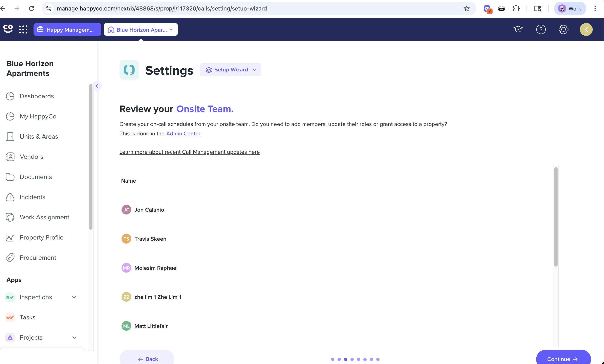Image resolution: width=604 pixels, height=364 pixels.
Task: Jump to last wizard step dot
Action: click(378, 359)
